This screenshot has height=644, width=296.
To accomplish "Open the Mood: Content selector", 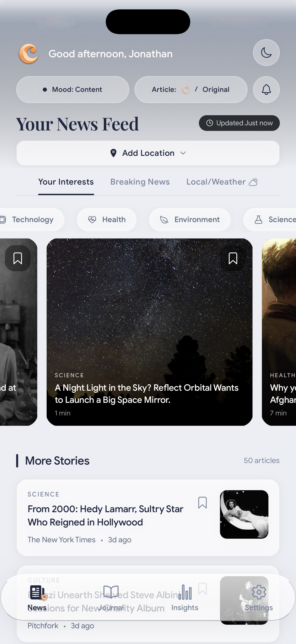I will click(x=72, y=90).
